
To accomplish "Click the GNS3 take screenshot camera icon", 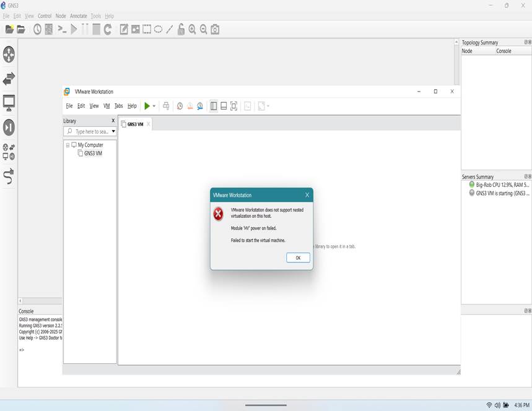I will (x=215, y=29).
